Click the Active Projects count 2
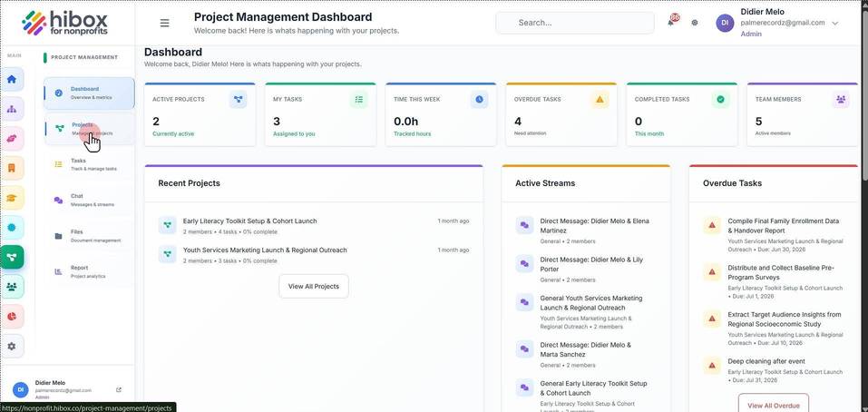Screen dimensions: 868x412 pos(156,122)
